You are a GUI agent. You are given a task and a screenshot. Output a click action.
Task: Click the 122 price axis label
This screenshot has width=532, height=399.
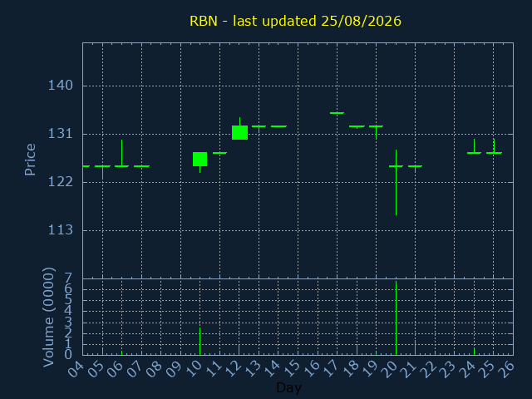61,182
